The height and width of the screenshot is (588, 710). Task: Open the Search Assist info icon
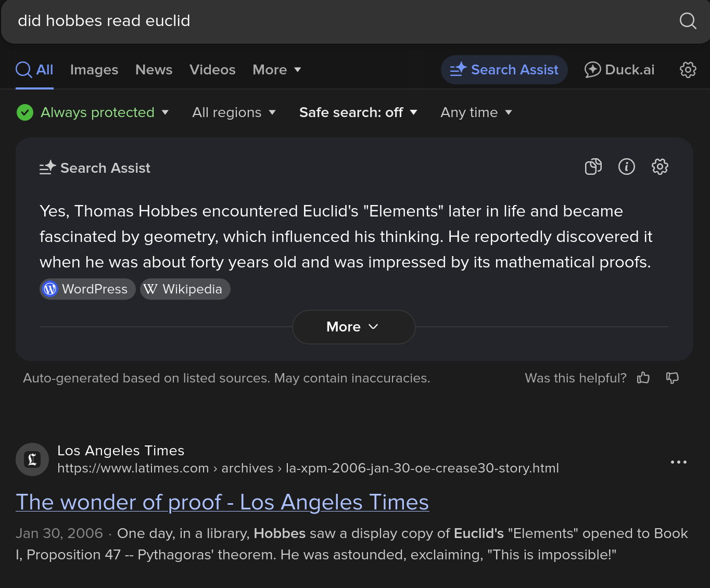click(626, 167)
